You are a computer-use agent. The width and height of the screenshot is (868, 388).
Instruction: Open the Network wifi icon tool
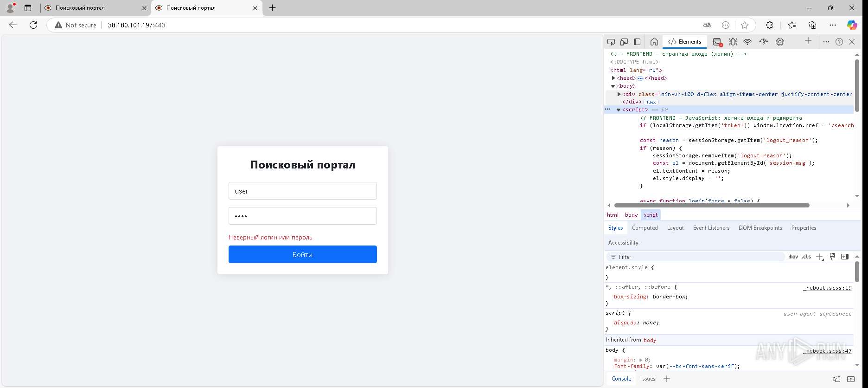[747, 42]
